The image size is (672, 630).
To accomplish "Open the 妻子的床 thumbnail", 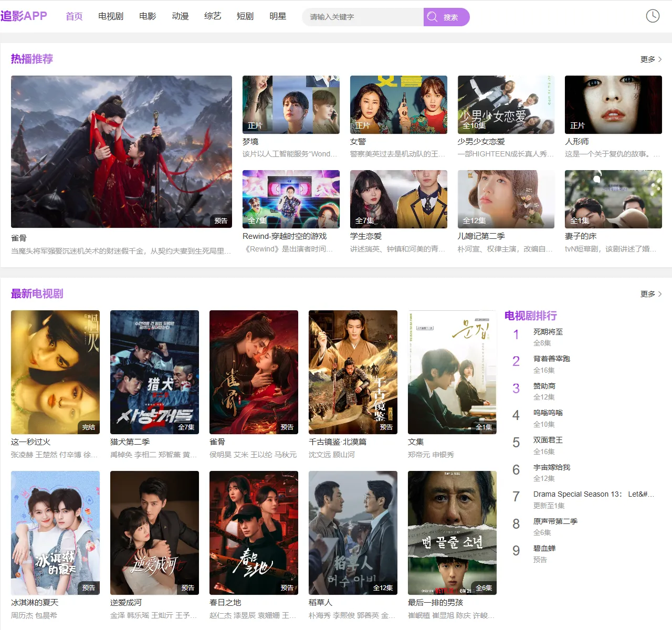I will click(x=613, y=199).
